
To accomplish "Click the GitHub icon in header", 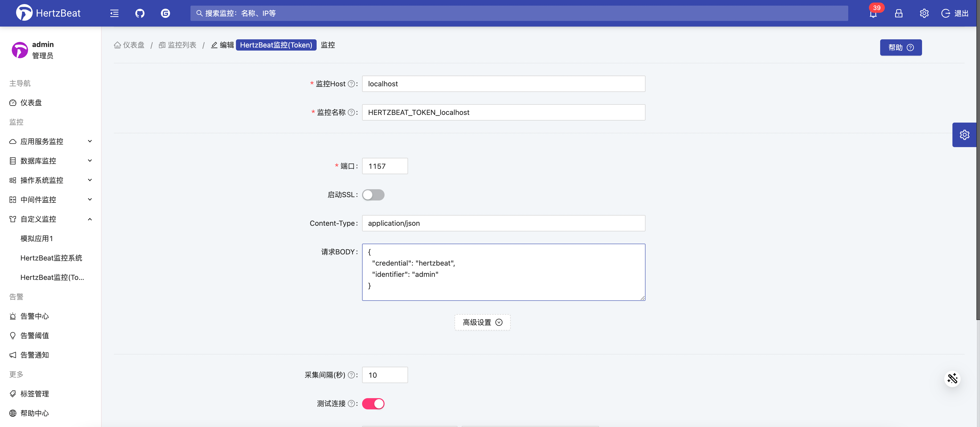I will [140, 13].
